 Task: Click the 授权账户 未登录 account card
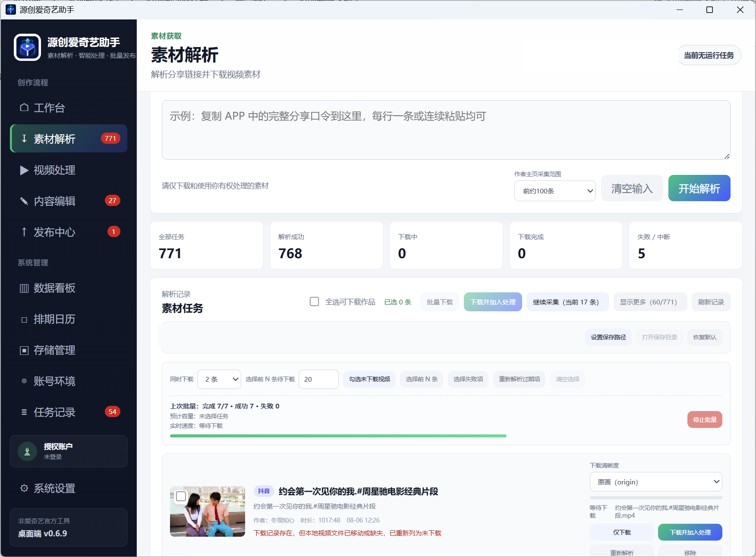tap(69, 451)
